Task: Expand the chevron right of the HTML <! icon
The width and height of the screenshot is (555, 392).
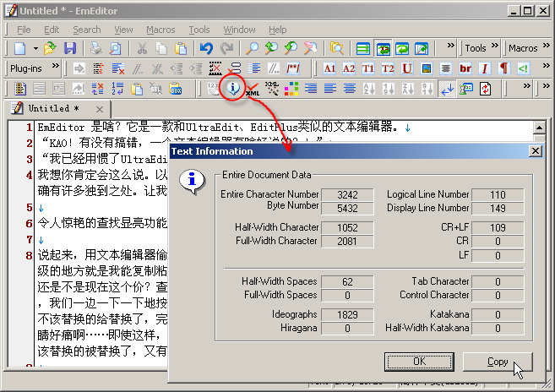Action: (x=547, y=66)
